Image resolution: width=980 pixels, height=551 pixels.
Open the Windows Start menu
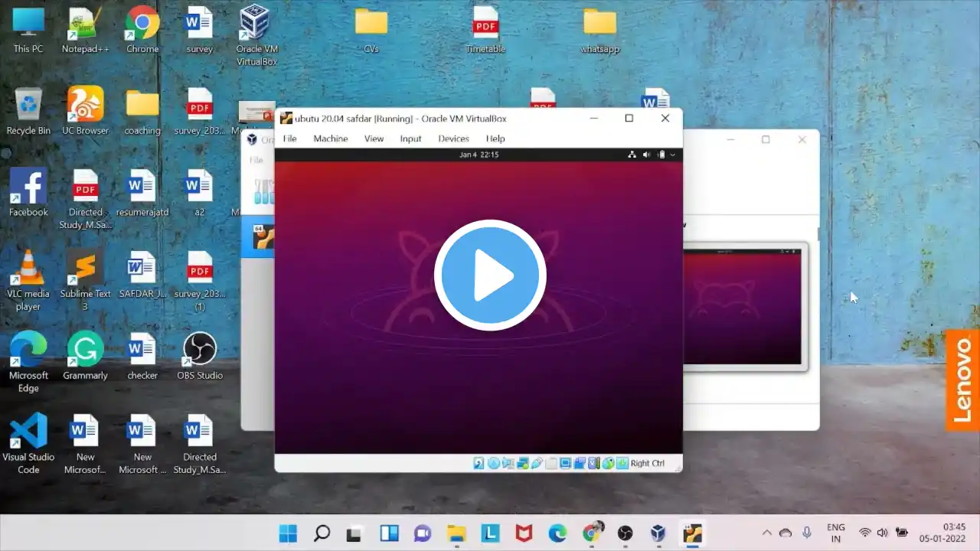pyautogui.click(x=288, y=533)
